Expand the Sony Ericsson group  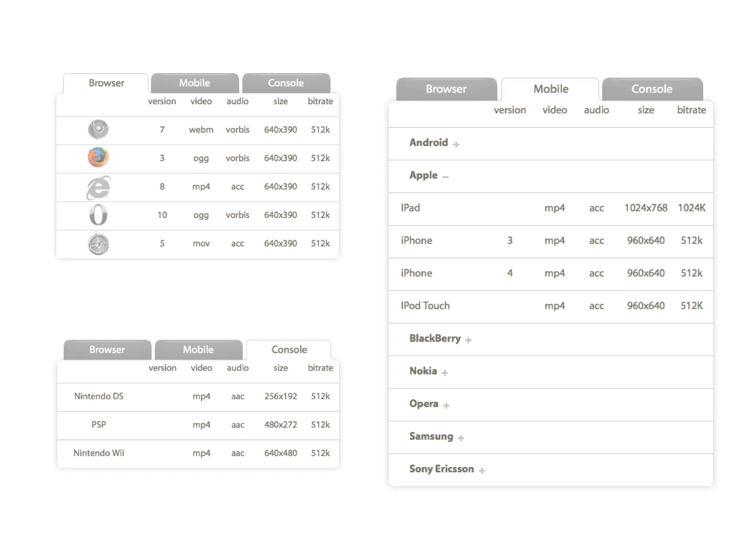(x=482, y=471)
